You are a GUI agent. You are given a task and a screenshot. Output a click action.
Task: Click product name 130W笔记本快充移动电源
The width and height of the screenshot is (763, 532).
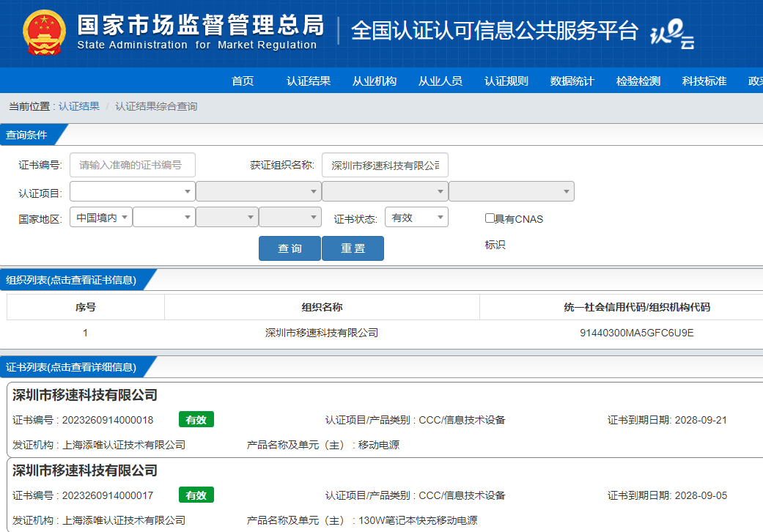coord(418,520)
